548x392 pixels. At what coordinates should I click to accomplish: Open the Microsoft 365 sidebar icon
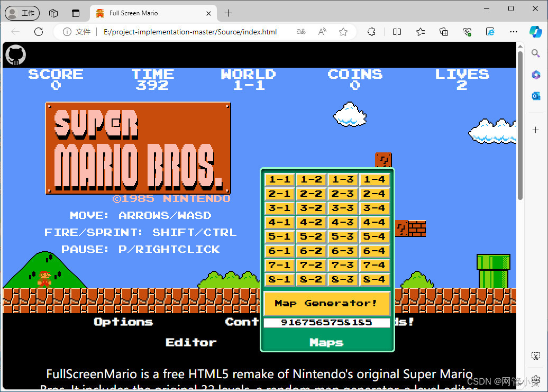coord(536,75)
